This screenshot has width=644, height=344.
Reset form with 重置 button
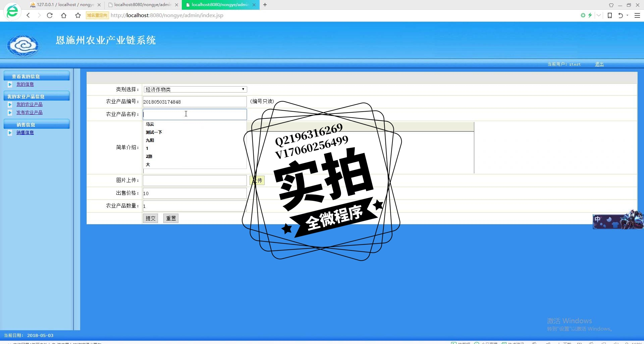point(171,218)
